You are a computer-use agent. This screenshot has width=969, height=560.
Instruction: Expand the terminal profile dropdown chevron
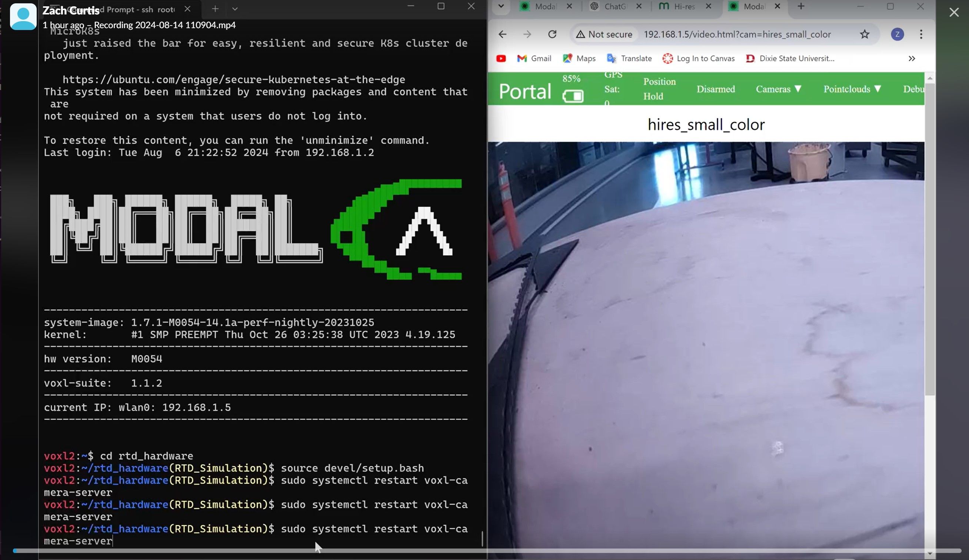[235, 9]
